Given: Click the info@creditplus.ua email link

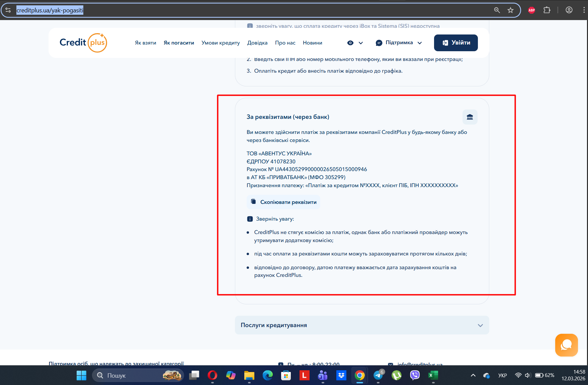Looking at the screenshot, I should 420,364.
